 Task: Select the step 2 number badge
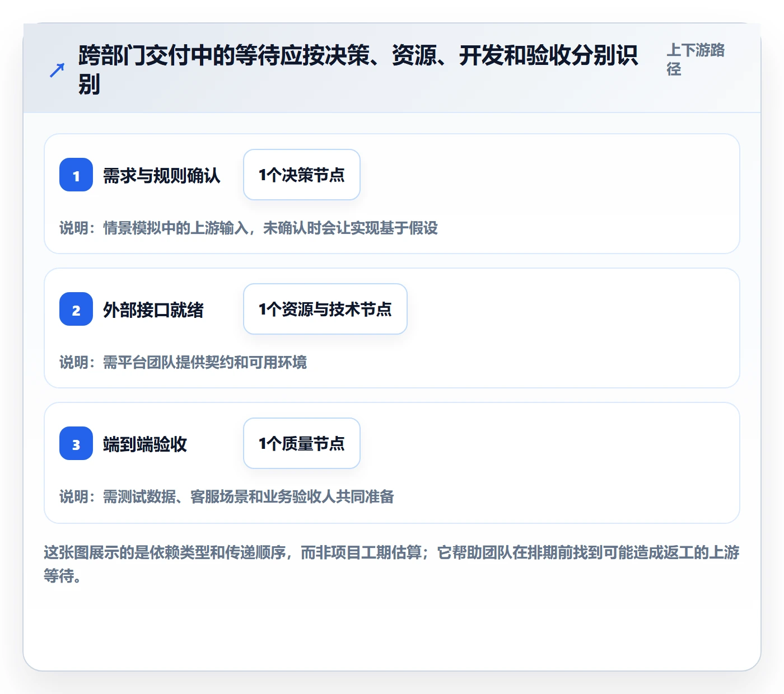pos(76,309)
